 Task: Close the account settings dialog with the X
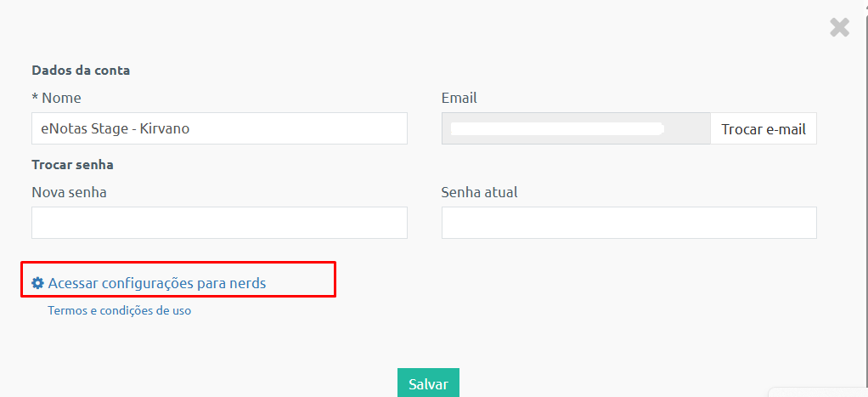(x=839, y=27)
